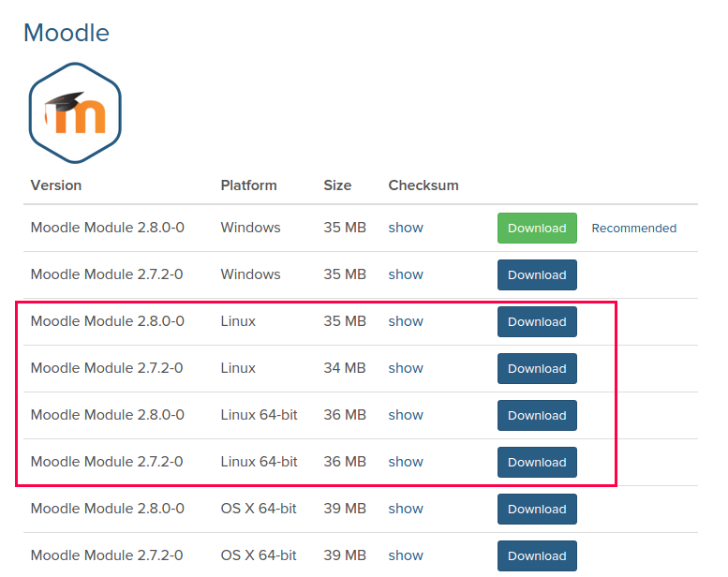
Task: Select Moodle Module 2.7.2-0 text in OS X row
Action: point(106,555)
